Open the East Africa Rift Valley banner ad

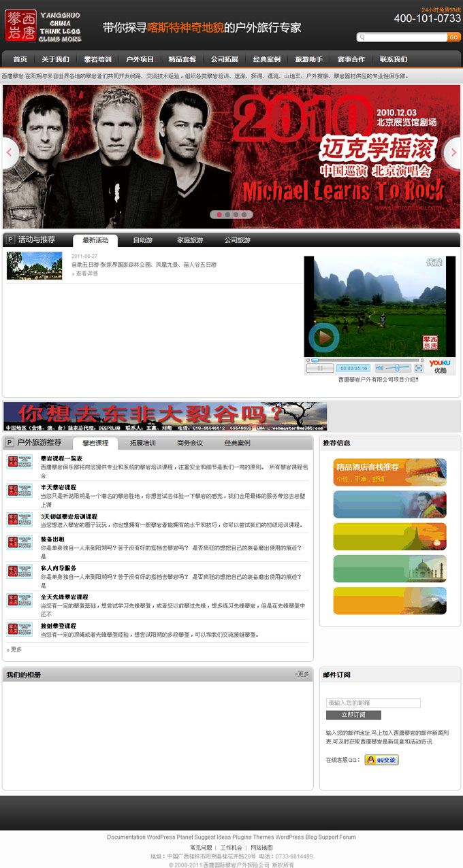tap(165, 416)
